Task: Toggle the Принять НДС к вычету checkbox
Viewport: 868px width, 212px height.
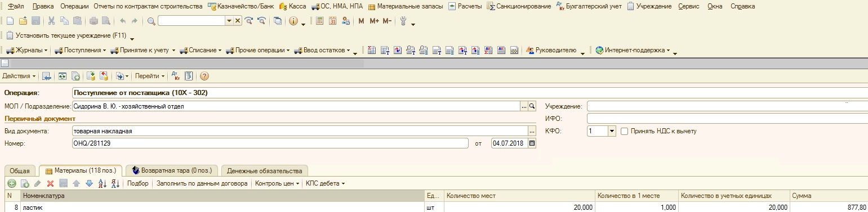Action: [624, 131]
